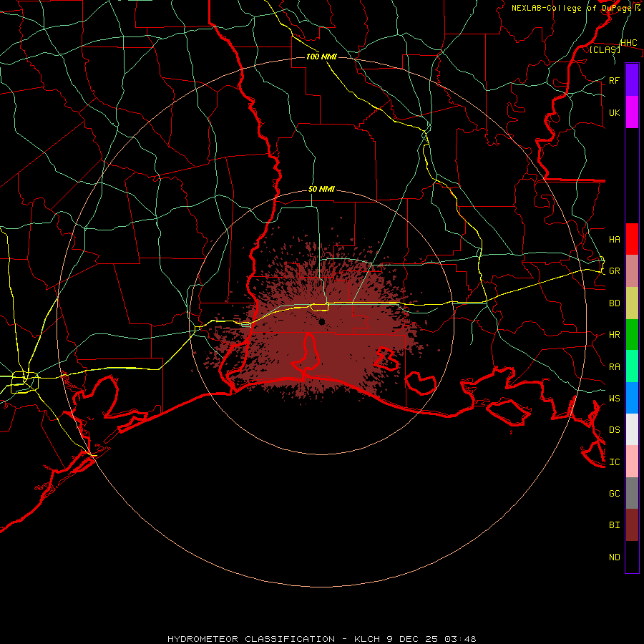The height and width of the screenshot is (644, 644).
Task: Click the black radar site dot
Action: pyautogui.click(x=321, y=321)
